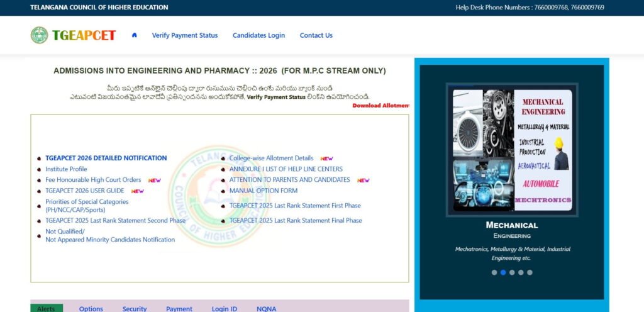The height and width of the screenshot is (312, 644).
Task: Open Not Qualified Minority Candidates Notification
Action: pos(110,236)
